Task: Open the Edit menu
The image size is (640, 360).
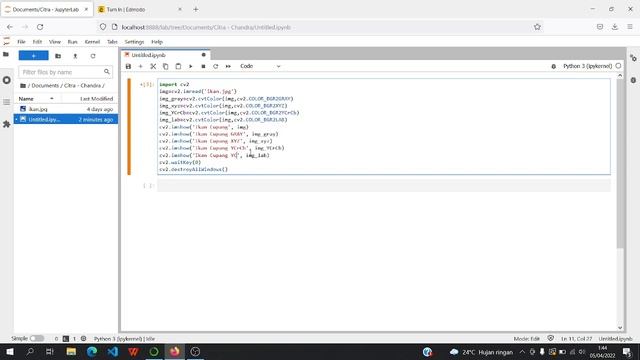Action: click(x=37, y=42)
